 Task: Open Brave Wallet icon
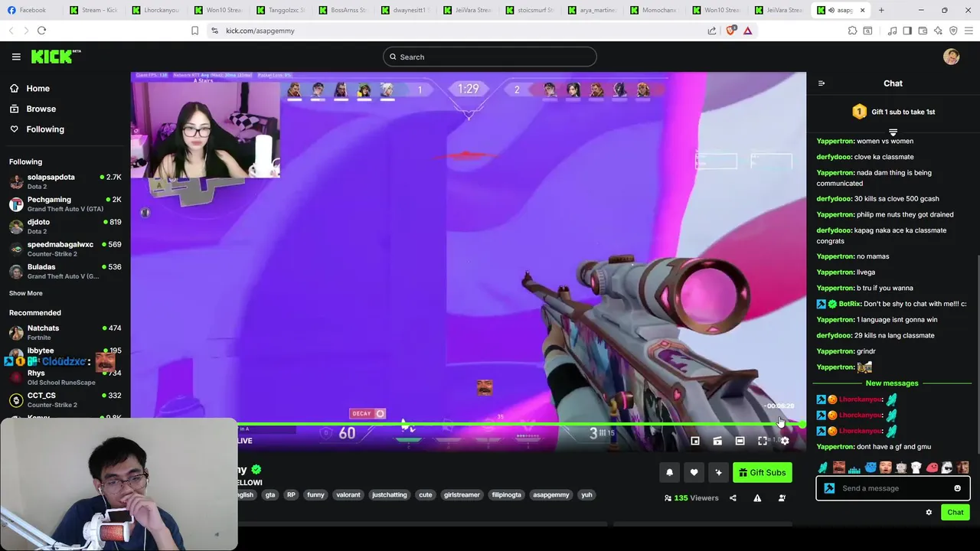pyautogui.click(x=923, y=31)
